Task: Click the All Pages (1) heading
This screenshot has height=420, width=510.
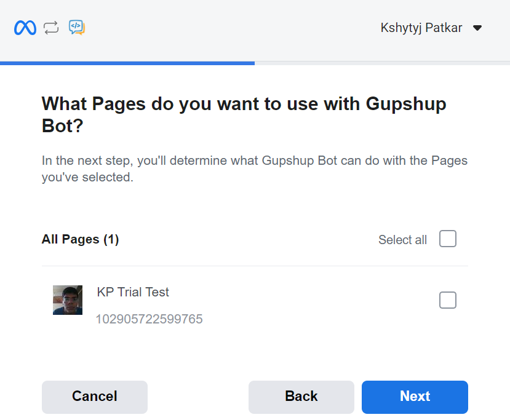Action: coord(81,239)
